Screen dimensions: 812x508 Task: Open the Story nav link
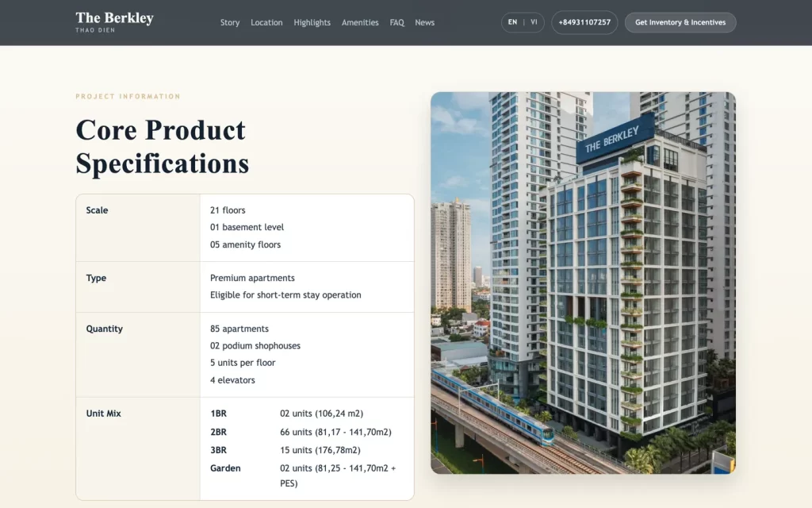tap(230, 22)
